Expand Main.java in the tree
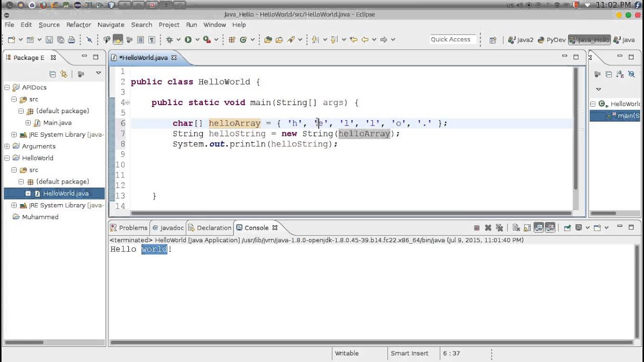 coord(28,123)
